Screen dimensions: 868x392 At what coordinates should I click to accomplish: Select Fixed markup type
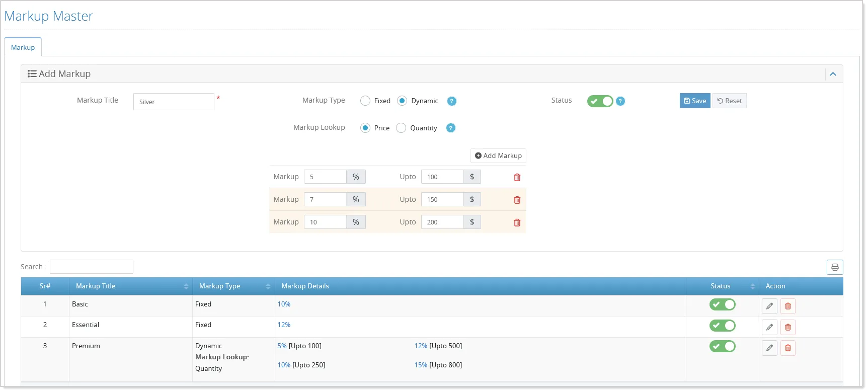(x=365, y=101)
